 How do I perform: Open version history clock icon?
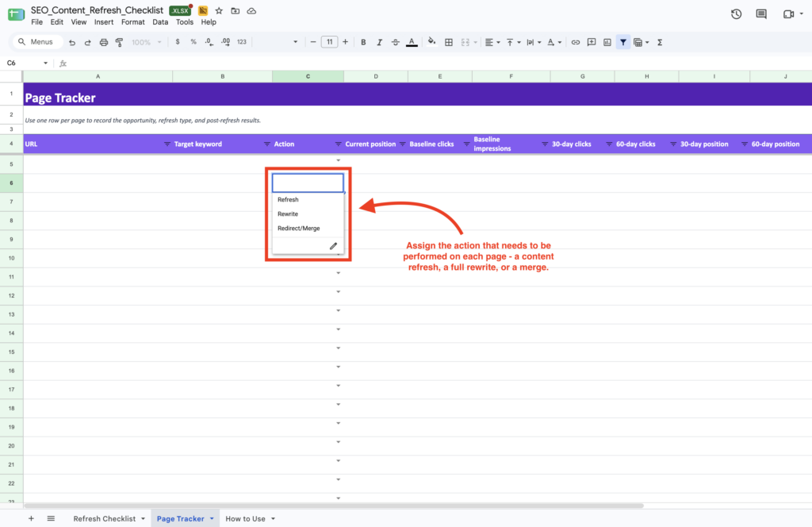pos(736,14)
